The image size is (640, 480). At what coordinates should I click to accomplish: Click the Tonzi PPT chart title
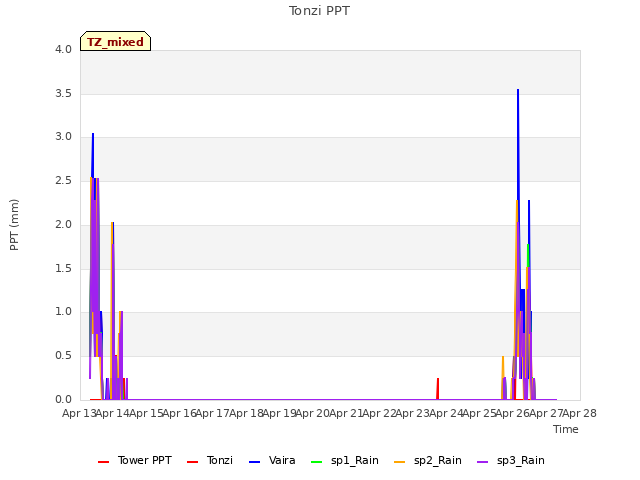click(x=319, y=11)
